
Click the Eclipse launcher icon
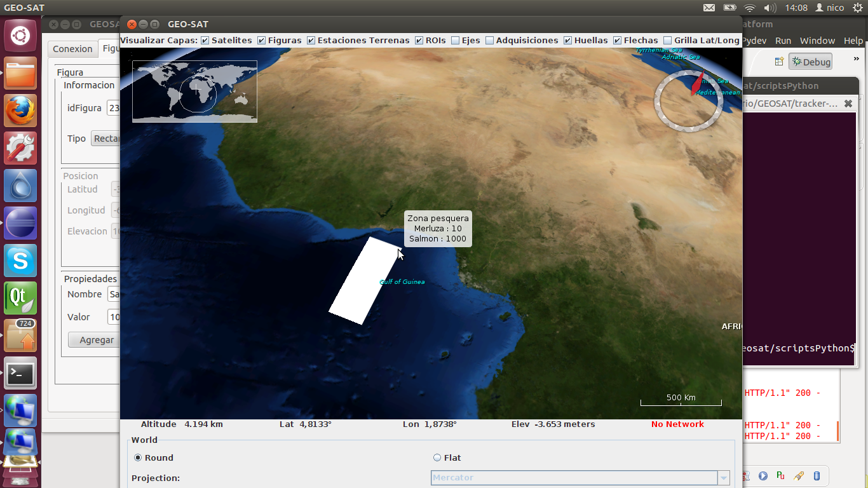click(x=20, y=223)
